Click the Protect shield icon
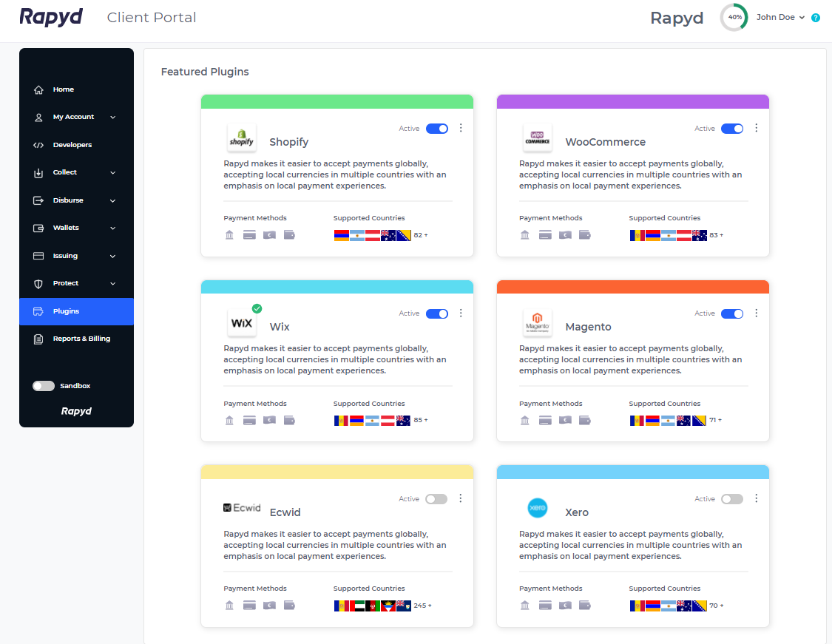 [x=38, y=284]
